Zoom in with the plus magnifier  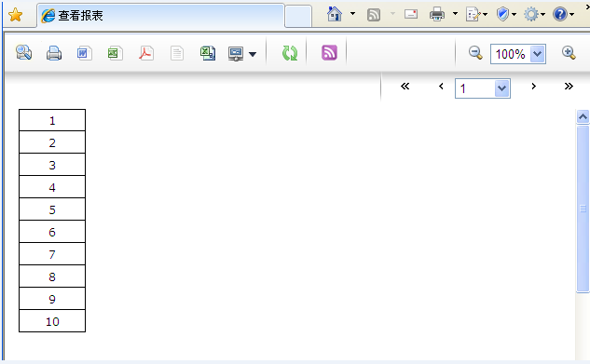[569, 52]
